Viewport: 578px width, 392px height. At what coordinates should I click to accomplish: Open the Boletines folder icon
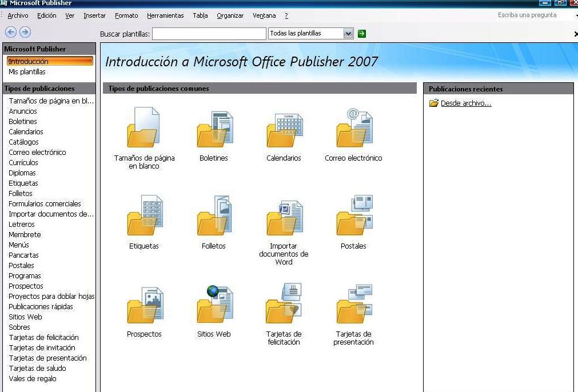pyautogui.click(x=214, y=129)
